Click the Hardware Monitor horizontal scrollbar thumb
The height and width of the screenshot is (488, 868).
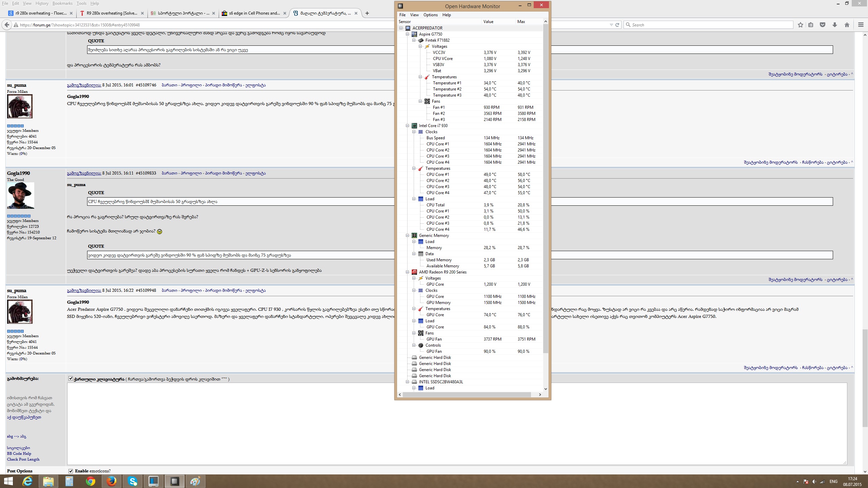pos(467,394)
